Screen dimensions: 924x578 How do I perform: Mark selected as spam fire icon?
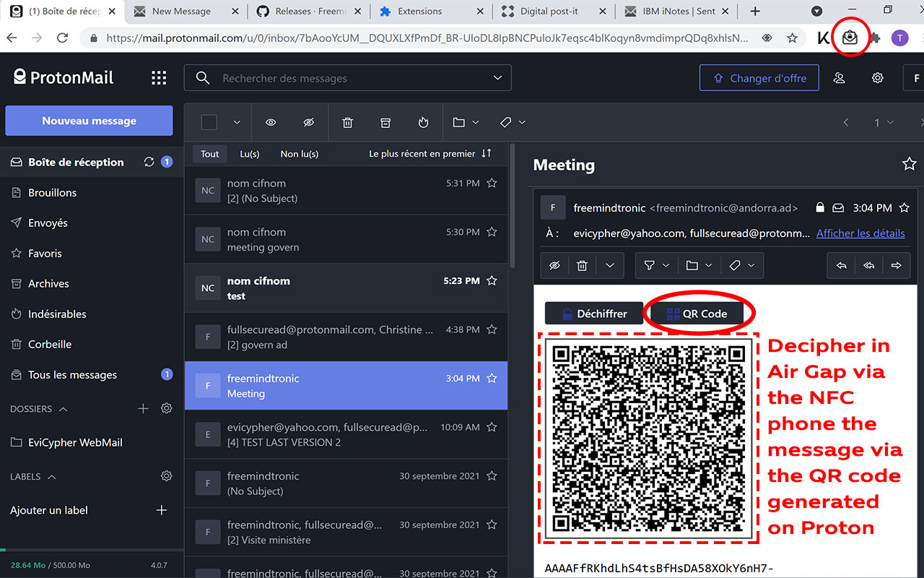tap(424, 123)
